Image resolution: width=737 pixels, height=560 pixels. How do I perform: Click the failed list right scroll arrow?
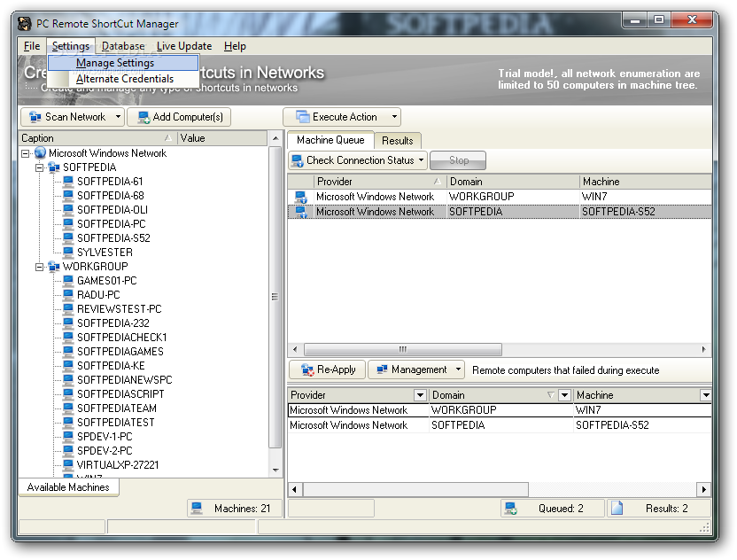pos(703,489)
